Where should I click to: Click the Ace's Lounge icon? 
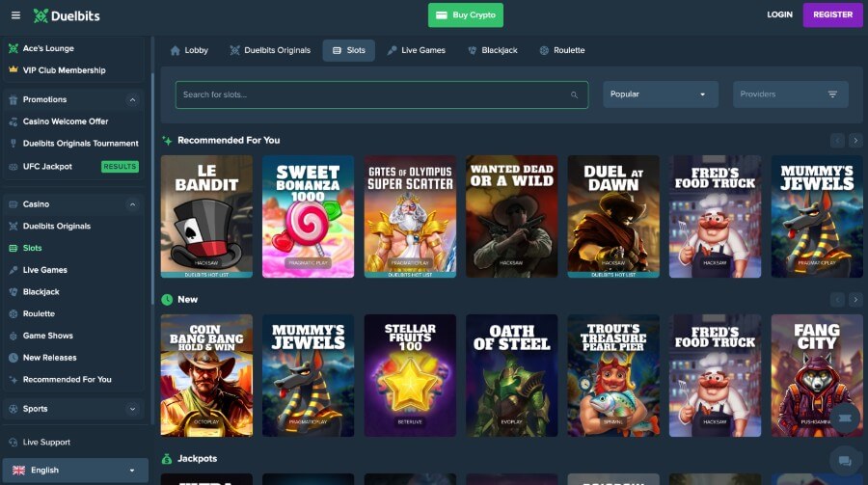[x=14, y=48]
